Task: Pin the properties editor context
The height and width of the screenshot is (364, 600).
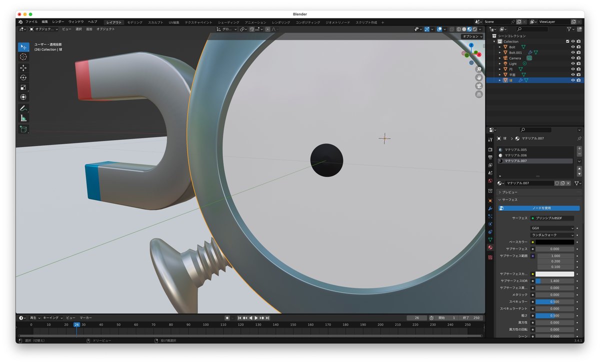Action: point(579,138)
